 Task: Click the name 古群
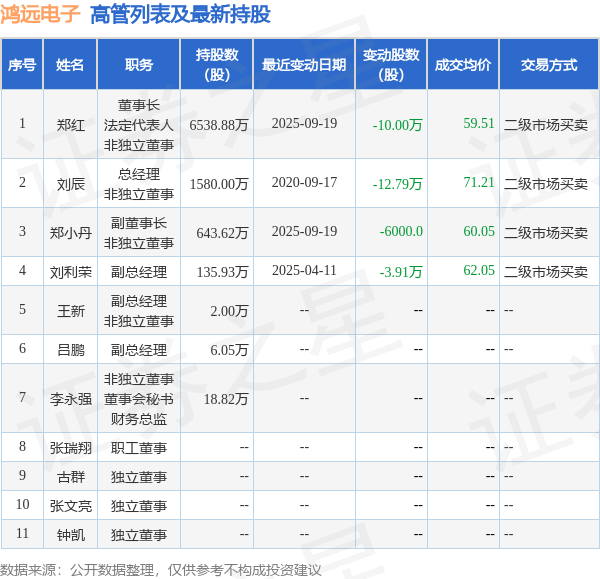point(70,477)
